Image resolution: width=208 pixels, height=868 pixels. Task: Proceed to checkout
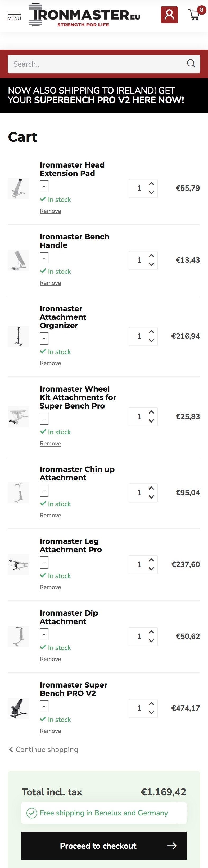[104, 846]
